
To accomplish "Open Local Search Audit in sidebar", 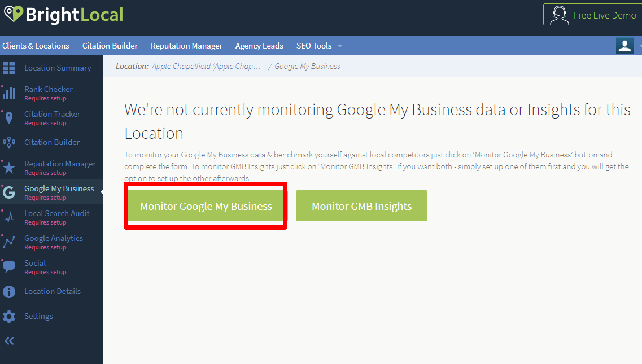I will tap(56, 213).
